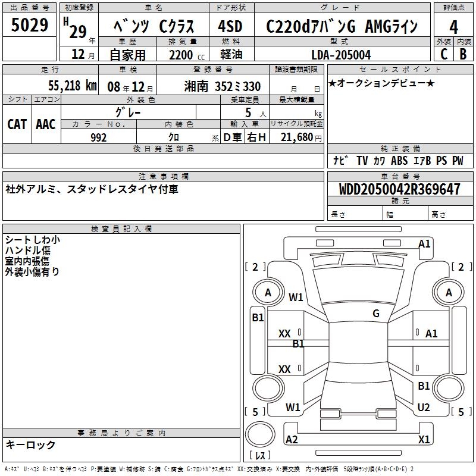The image size is (476, 476).
Task: Select the model code LDA-205004
Action: click(x=342, y=55)
